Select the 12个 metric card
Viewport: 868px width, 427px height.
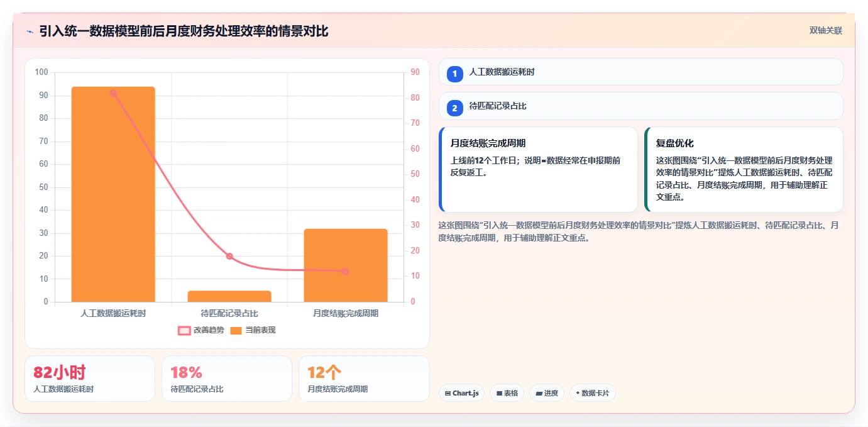point(364,379)
